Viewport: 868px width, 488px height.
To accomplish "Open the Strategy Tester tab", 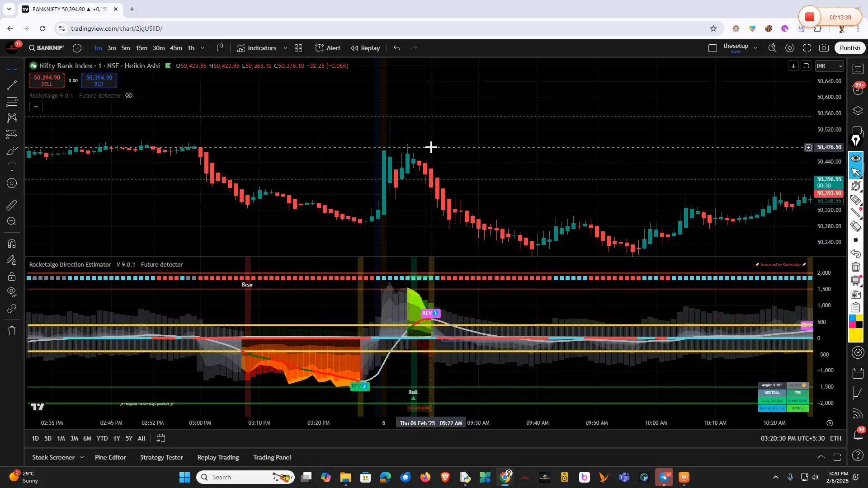I will [161, 457].
